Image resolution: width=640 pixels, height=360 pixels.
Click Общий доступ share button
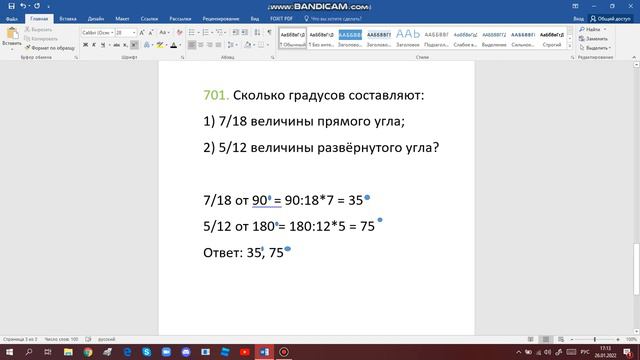(x=611, y=19)
